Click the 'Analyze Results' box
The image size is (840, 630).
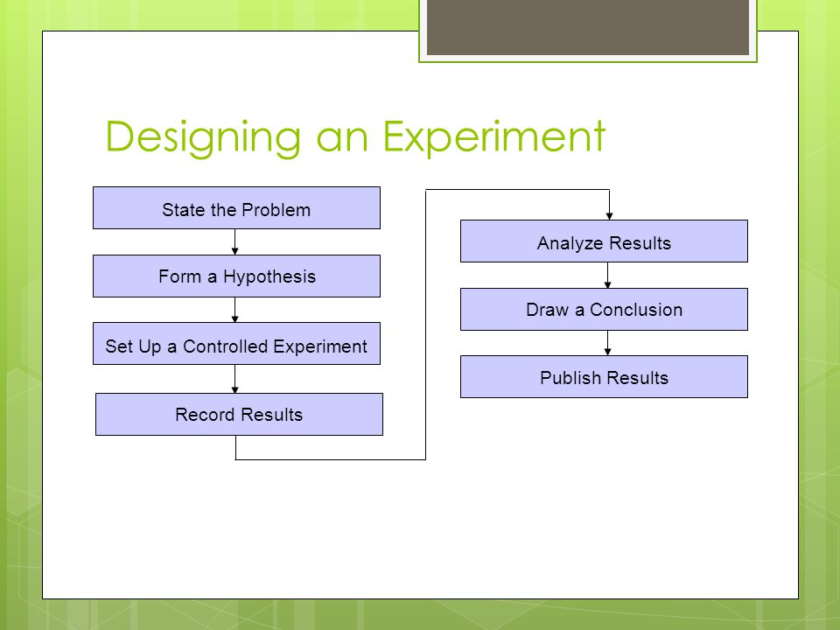click(x=604, y=241)
